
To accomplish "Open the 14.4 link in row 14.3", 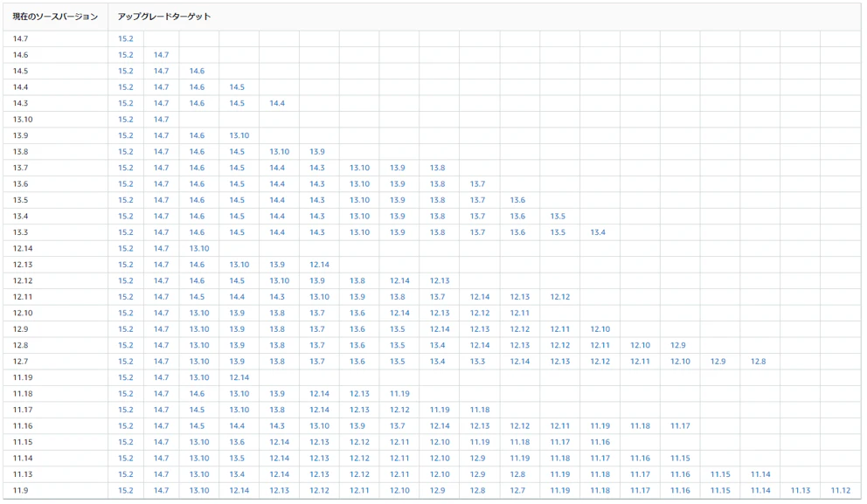I will pyautogui.click(x=277, y=103).
